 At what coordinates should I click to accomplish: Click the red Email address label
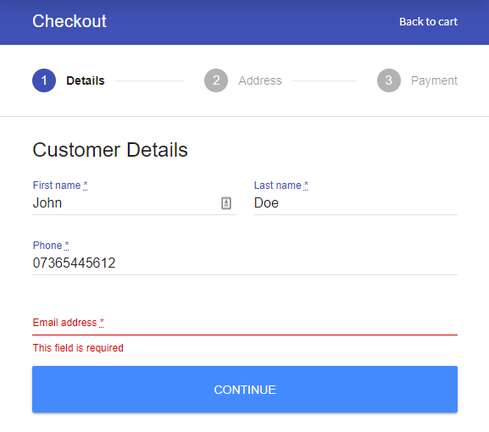click(68, 322)
